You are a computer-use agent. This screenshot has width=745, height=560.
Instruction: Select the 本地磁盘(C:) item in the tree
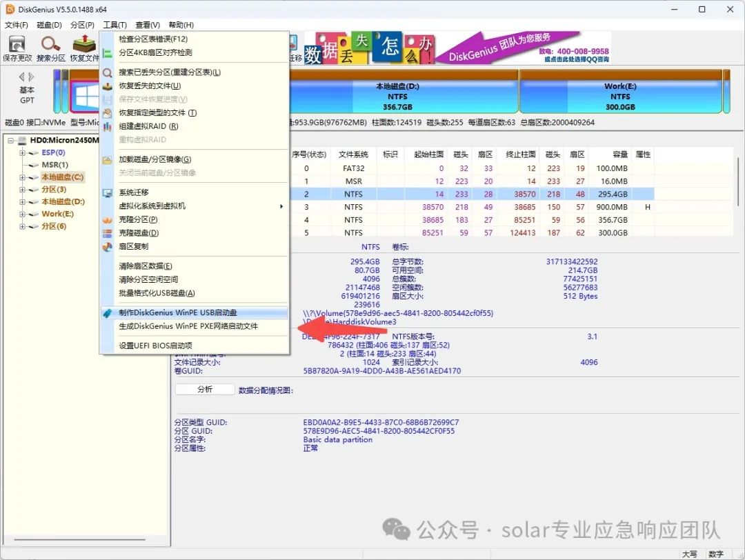coord(63,177)
